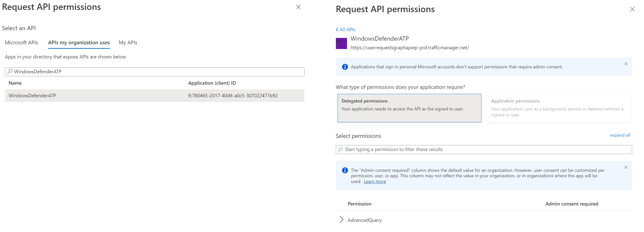Select the APIs my organization uses tab
644x232 pixels.
click(x=79, y=43)
